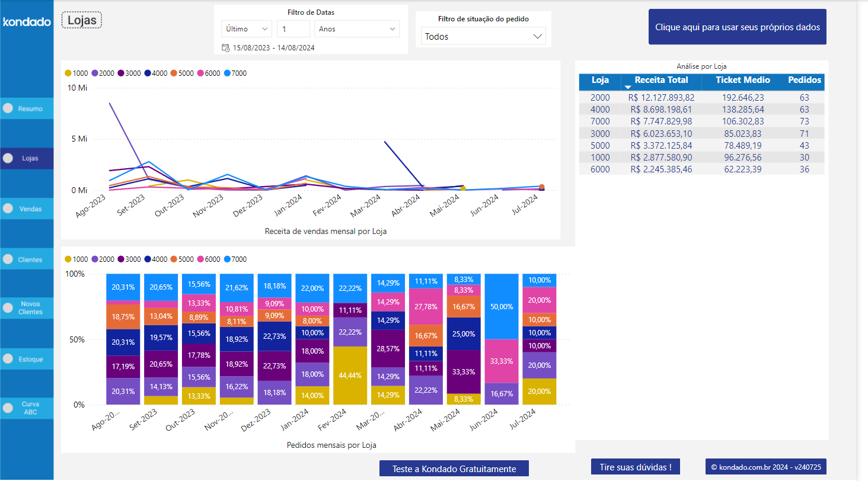This screenshot has width=868, height=481.
Task: Click Clique aqui para usar seus próprios dados
Action: point(737,27)
